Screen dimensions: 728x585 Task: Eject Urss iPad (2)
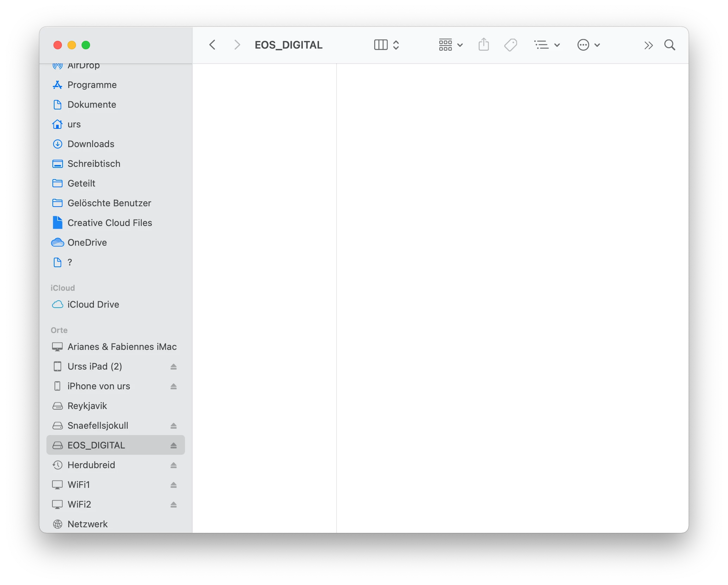pyautogui.click(x=173, y=366)
